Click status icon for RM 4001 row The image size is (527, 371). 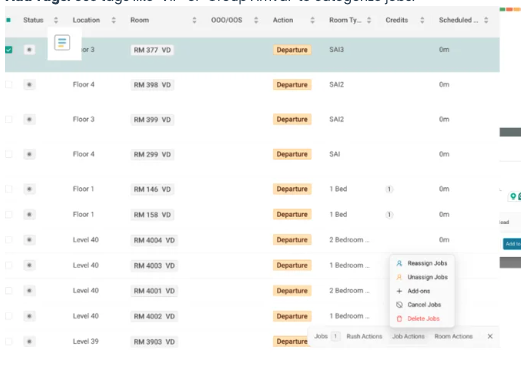click(x=29, y=291)
